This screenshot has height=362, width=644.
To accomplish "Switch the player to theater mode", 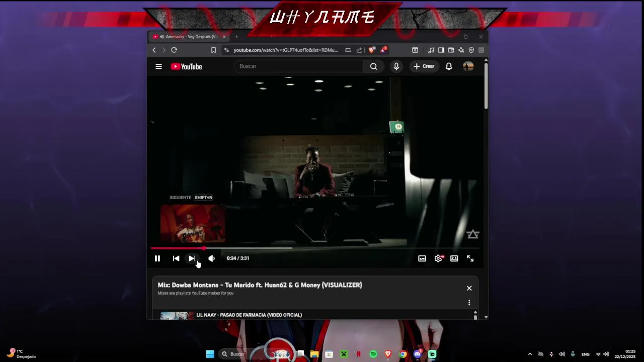I will 454,258.
